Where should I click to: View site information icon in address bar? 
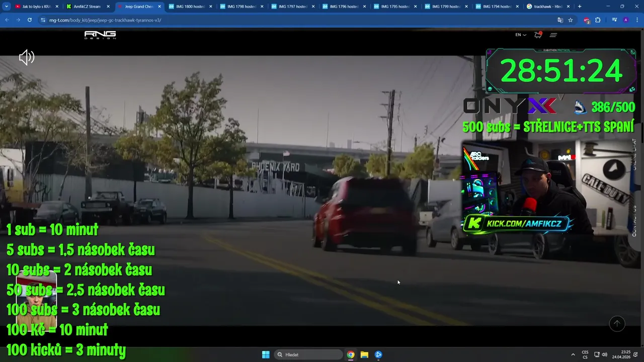43,20
